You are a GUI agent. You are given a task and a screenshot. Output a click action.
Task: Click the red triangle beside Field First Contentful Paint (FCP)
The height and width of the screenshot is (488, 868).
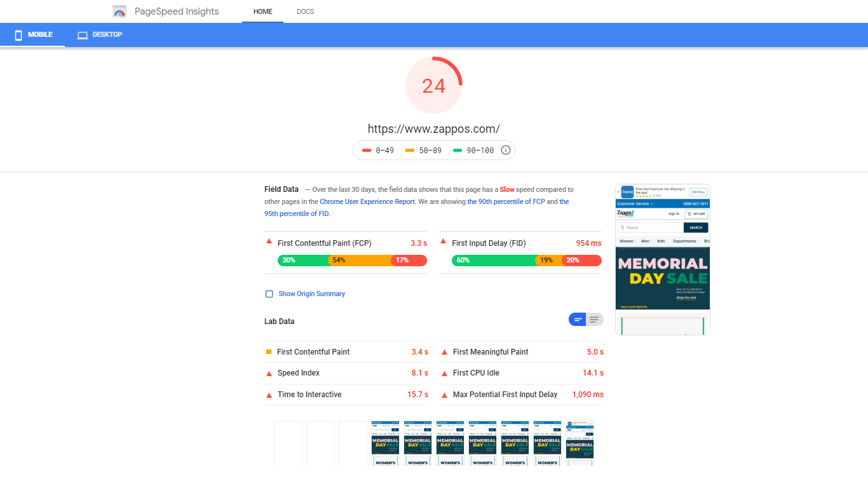pyautogui.click(x=269, y=241)
